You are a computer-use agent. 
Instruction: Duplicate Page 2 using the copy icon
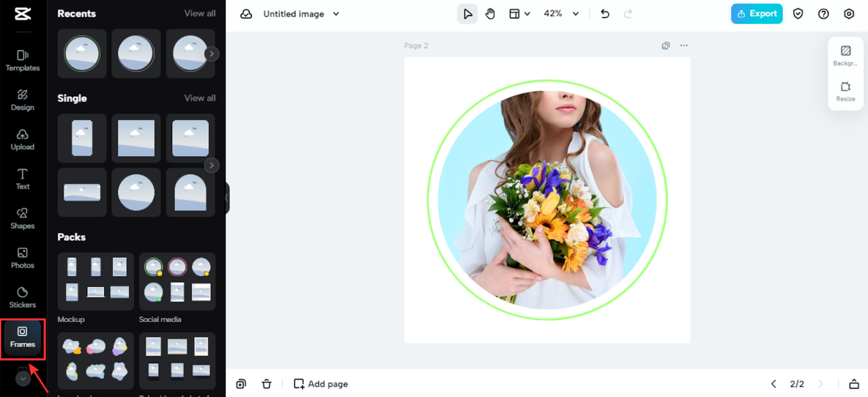[x=666, y=46]
